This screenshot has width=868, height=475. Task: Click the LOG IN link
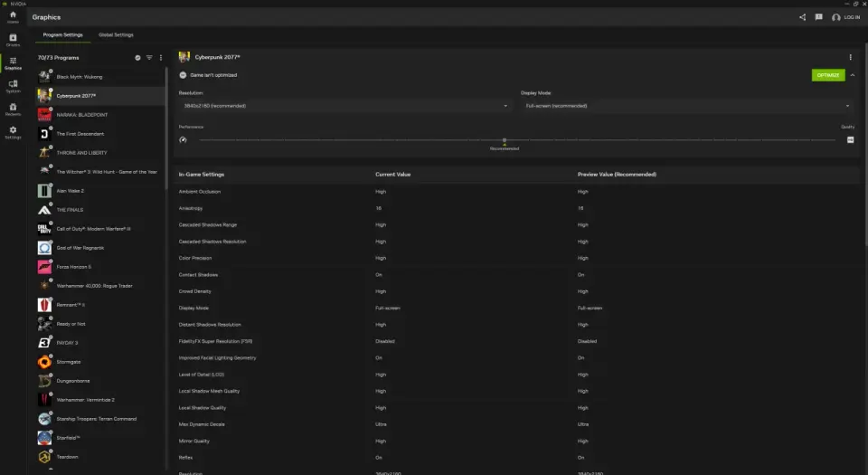[x=852, y=17]
